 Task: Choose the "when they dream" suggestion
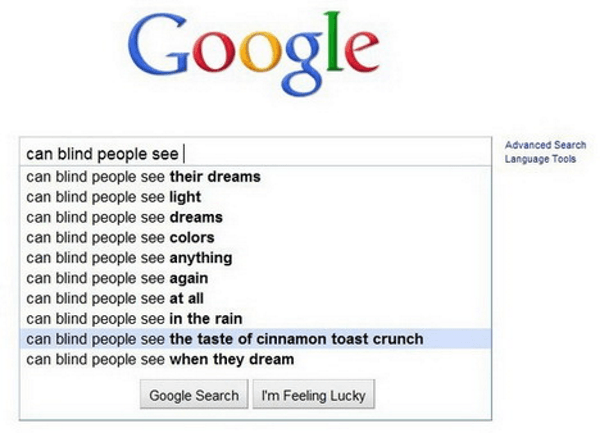[255, 359]
